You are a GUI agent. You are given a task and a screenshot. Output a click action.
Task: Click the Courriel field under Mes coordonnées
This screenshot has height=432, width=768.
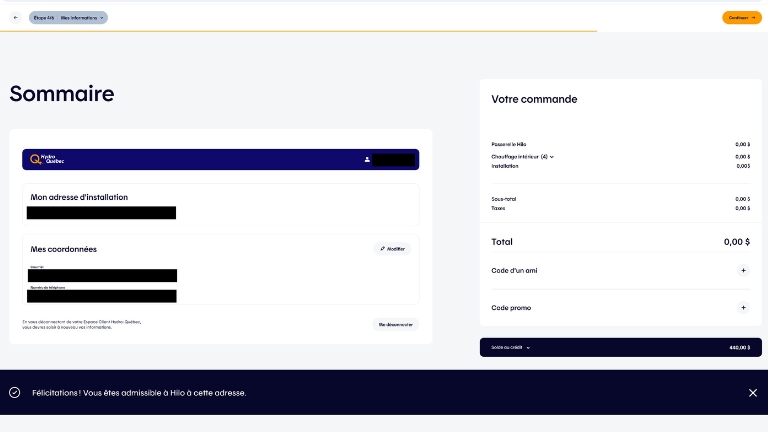tap(102, 275)
